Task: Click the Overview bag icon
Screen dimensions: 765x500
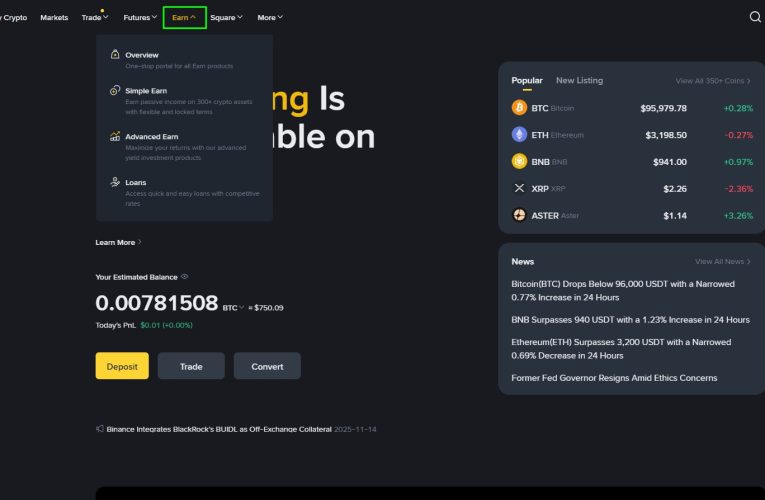Action: (115, 54)
